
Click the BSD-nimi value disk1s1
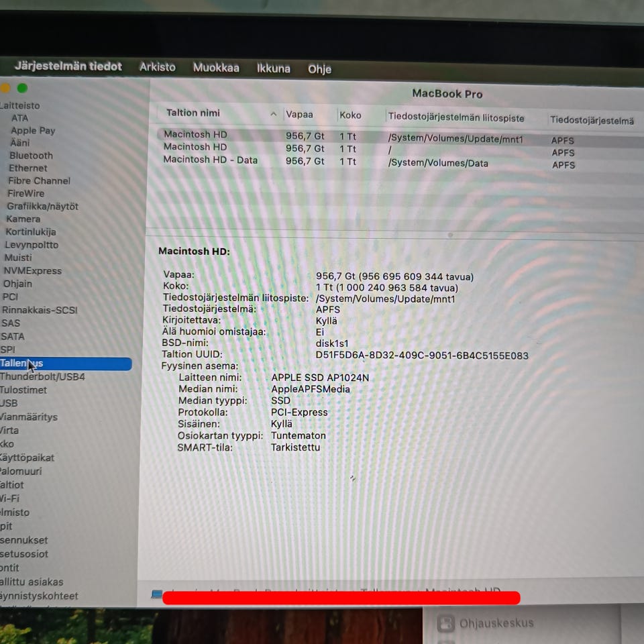332,343
